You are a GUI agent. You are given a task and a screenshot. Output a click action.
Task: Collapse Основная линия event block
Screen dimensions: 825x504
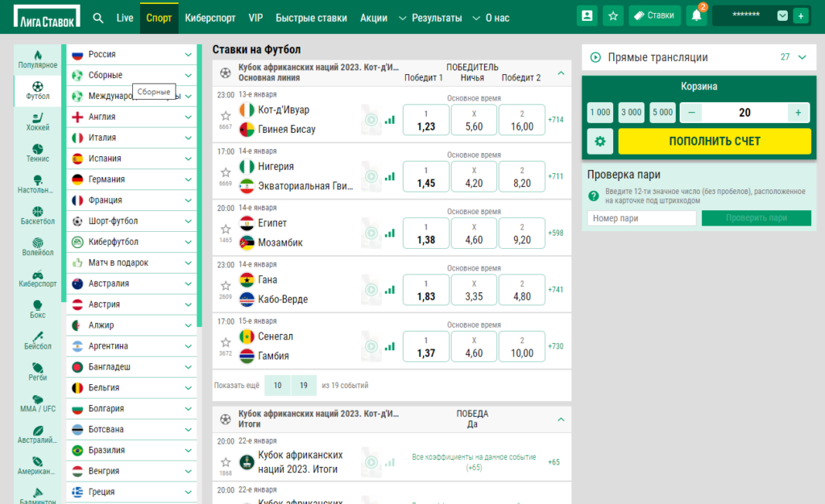[x=561, y=73]
